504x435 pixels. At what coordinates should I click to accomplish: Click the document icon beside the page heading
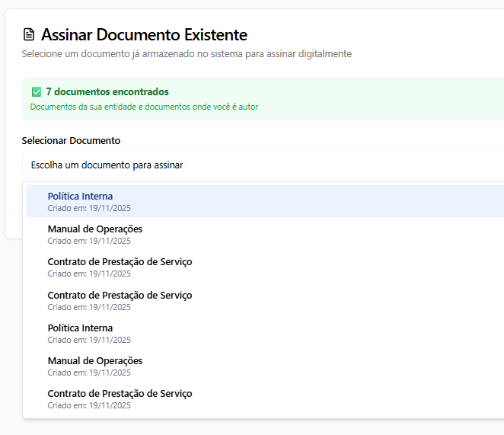[x=29, y=34]
